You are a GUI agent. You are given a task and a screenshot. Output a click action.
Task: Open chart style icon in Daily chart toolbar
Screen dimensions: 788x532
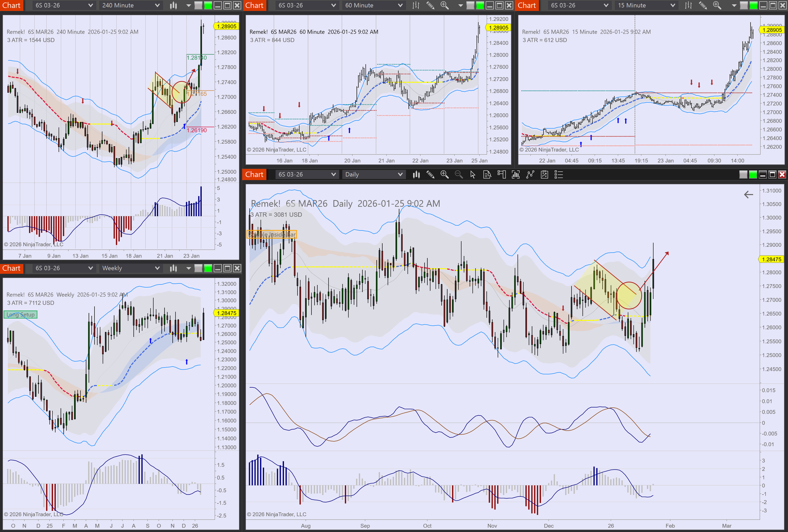[416, 175]
